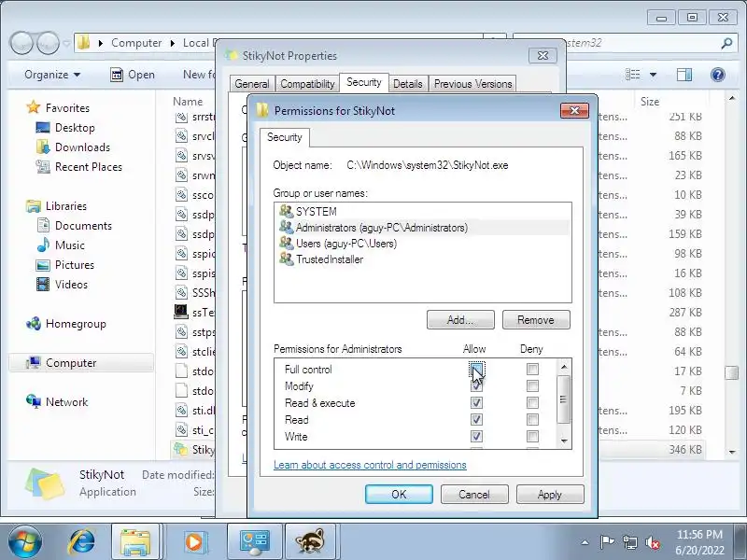
Task: Switch to Previous Versions tab
Action: coord(473,84)
